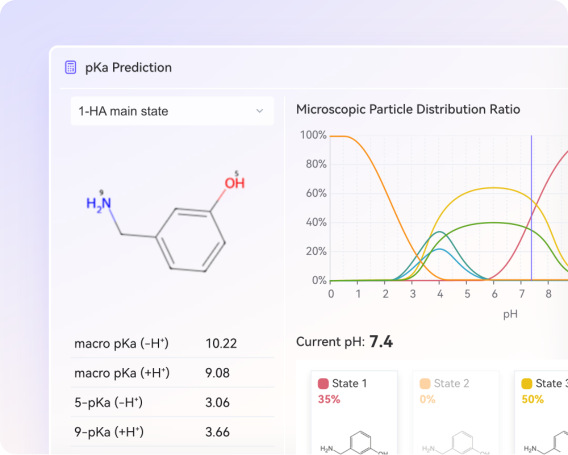
Task: Click the 100% y-axis label
Action: (x=313, y=135)
